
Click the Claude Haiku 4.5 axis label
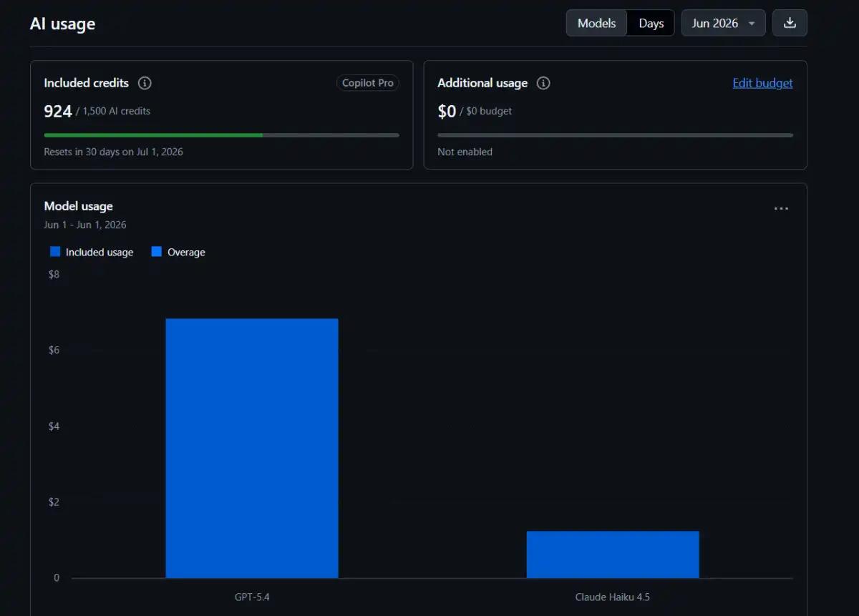pos(613,597)
